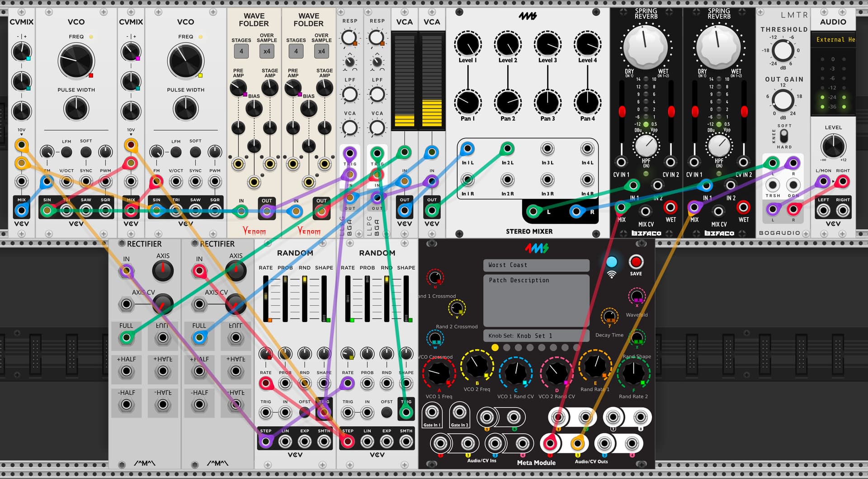Click the SHAPE slider on the right Random module

tap(406, 299)
